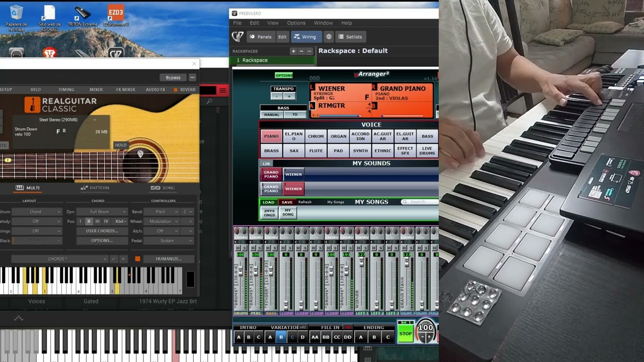
Task: Toggle the REVERB orange enable switch
Action: coord(176,89)
